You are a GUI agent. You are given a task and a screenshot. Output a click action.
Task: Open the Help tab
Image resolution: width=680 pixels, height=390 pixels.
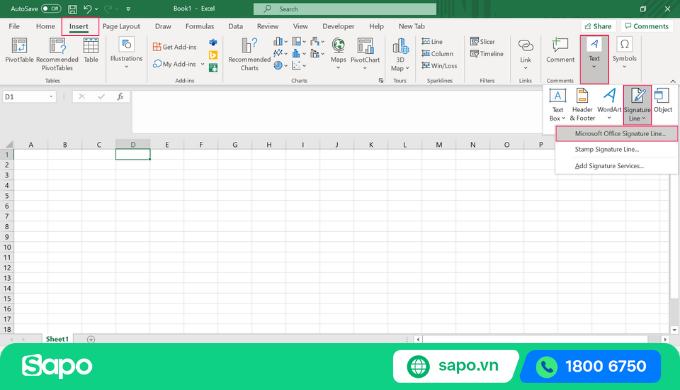376,26
